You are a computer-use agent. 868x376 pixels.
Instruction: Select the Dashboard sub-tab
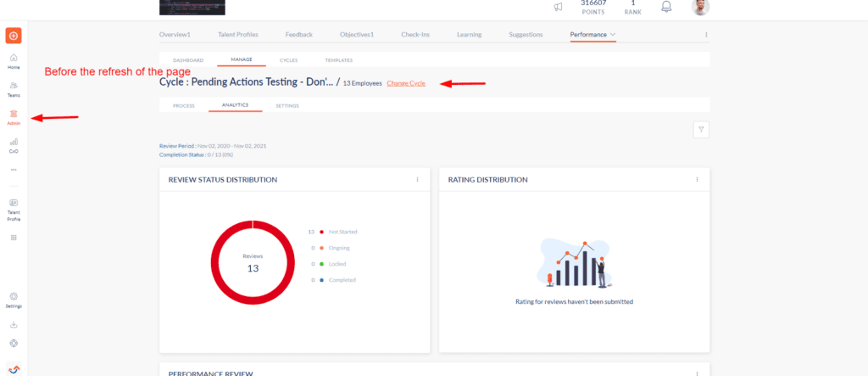tap(188, 60)
